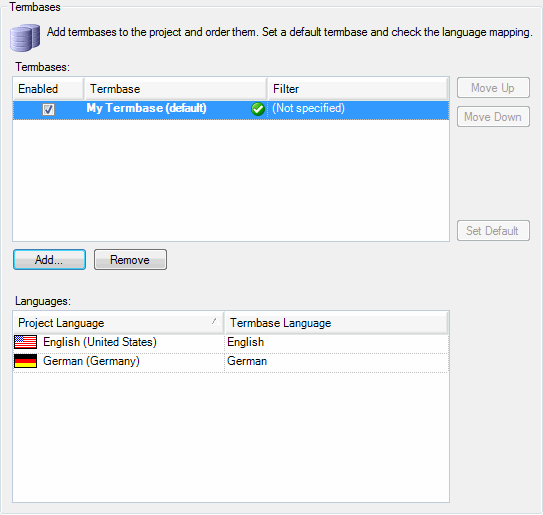The height and width of the screenshot is (515, 543).
Task: Click the Set Default button
Action: (493, 230)
